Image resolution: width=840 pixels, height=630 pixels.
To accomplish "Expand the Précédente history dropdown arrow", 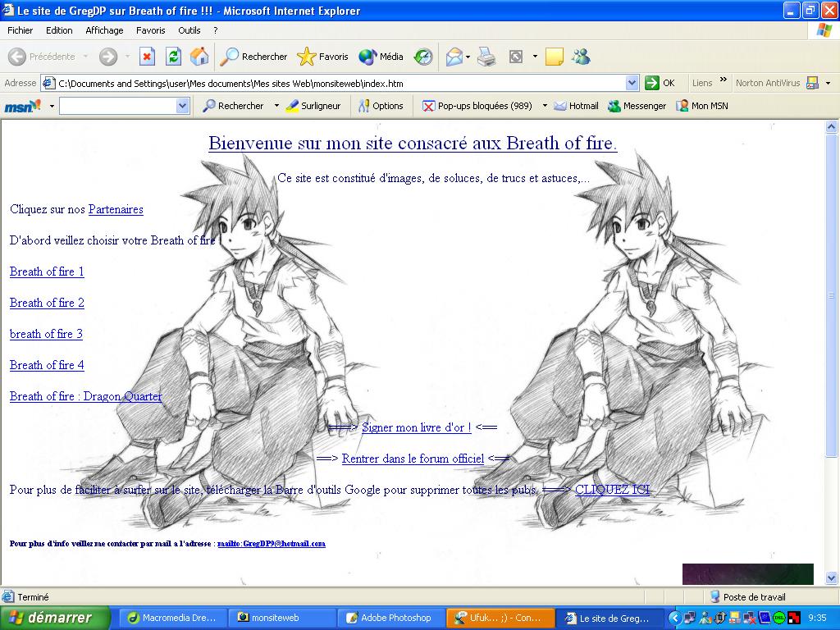I will coord(85,57).
